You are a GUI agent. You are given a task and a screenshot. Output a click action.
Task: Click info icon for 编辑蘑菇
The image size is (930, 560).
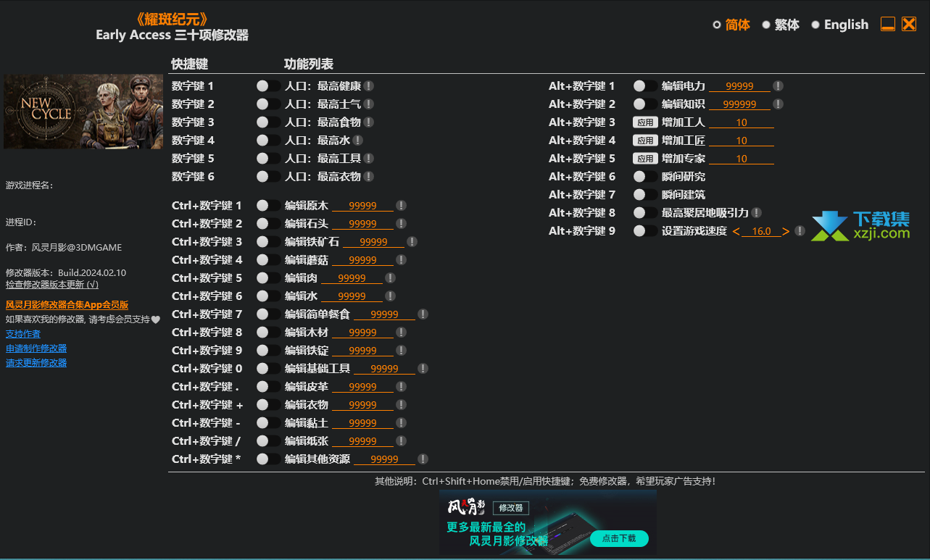click(401, 259)
